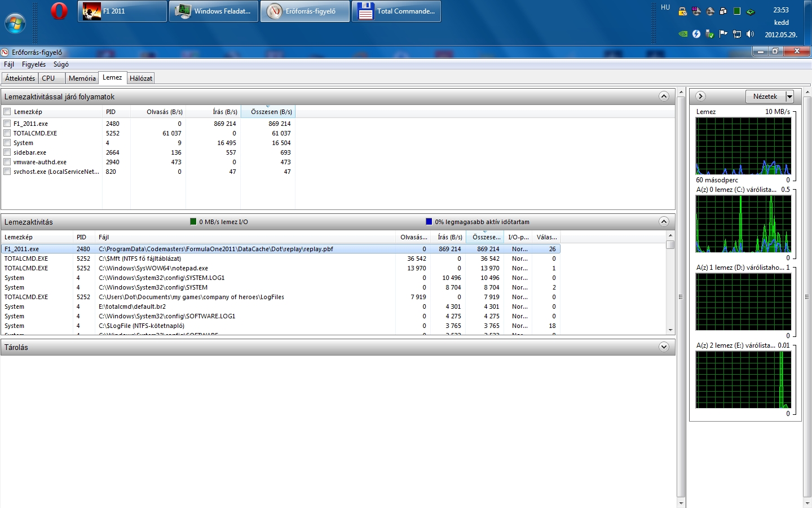Open the Windows Start orb
This screenshot has height=508, width=812.
point(15,24)
